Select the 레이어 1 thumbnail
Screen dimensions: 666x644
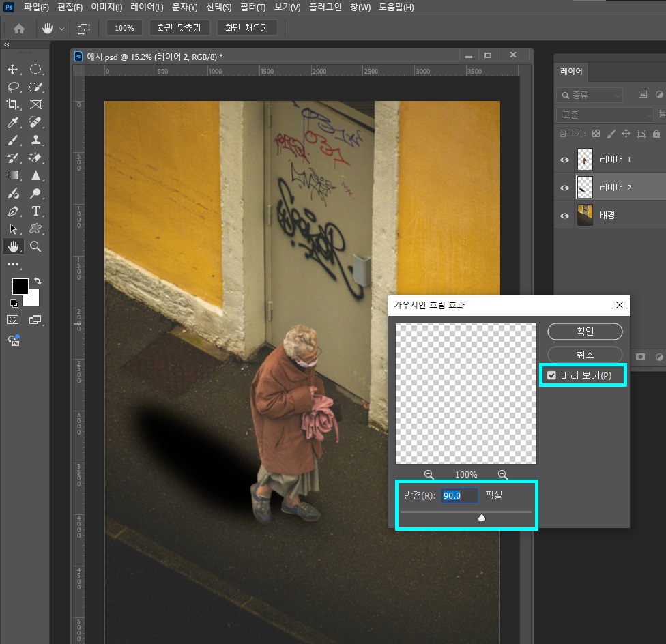(585, 160)
